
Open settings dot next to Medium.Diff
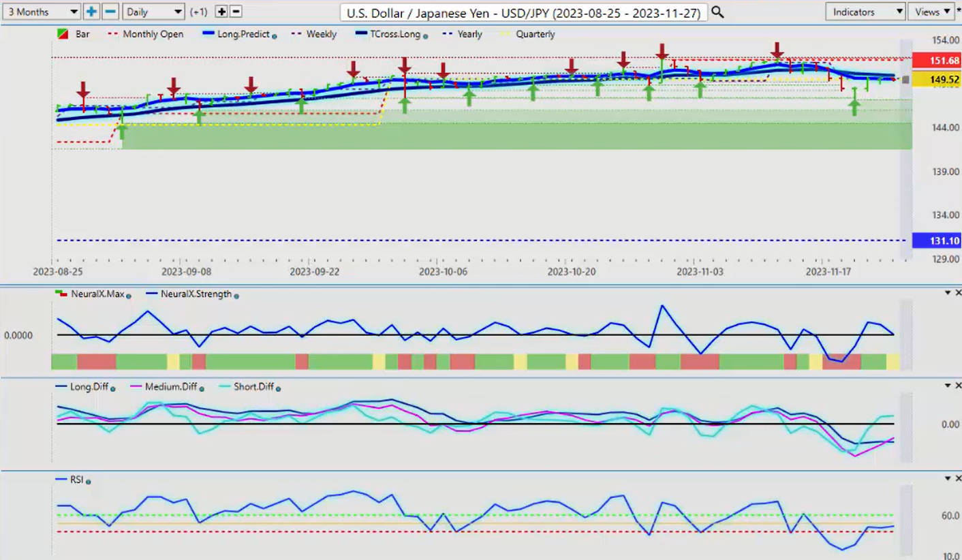pyautogui.click(x=202, y=388)
